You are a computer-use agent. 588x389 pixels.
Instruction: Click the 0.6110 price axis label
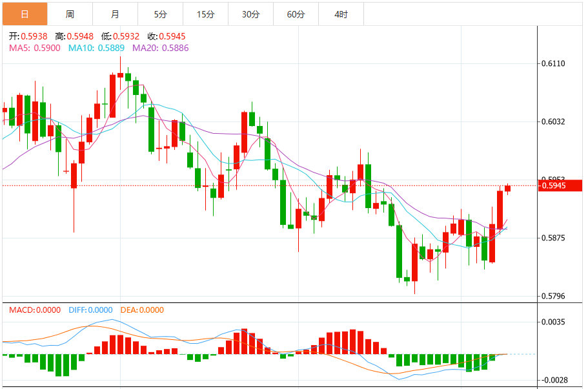(553, 63)
